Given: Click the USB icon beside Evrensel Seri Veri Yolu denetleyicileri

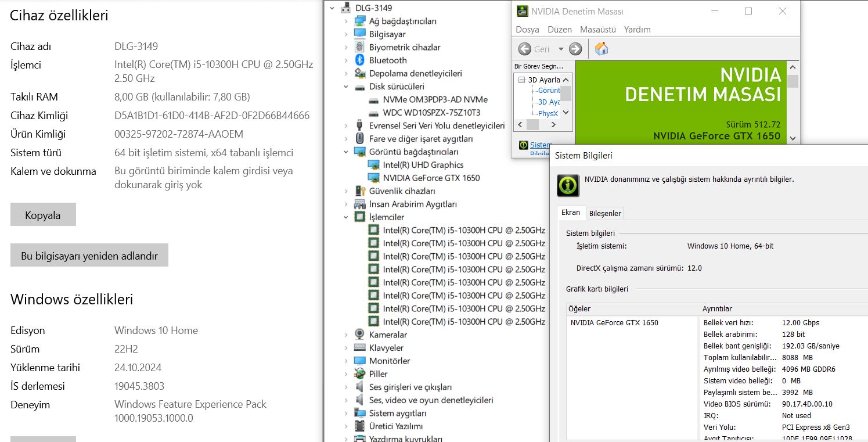Looking at the screenshot, I should 360,125.
